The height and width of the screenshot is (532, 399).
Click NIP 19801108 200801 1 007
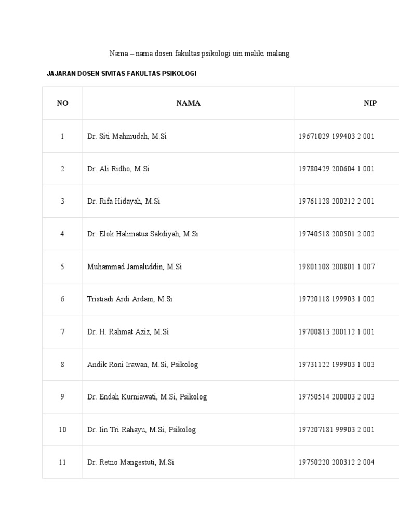(x=336, y=267)
